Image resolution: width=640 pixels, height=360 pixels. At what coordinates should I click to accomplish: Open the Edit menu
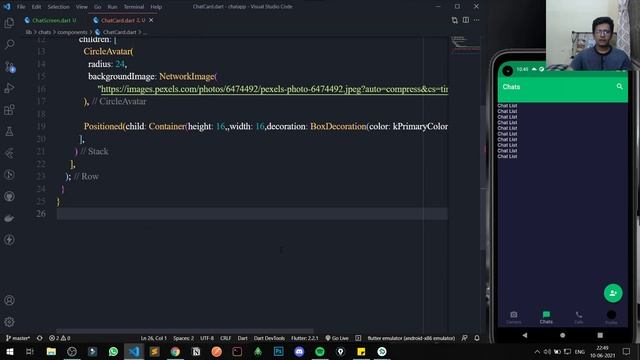pos(36,7)
